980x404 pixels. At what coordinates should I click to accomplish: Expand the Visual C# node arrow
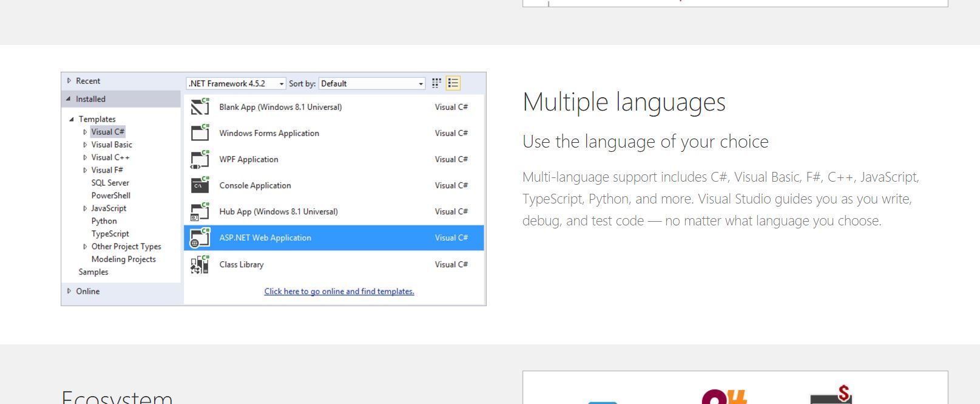point(85,132)
